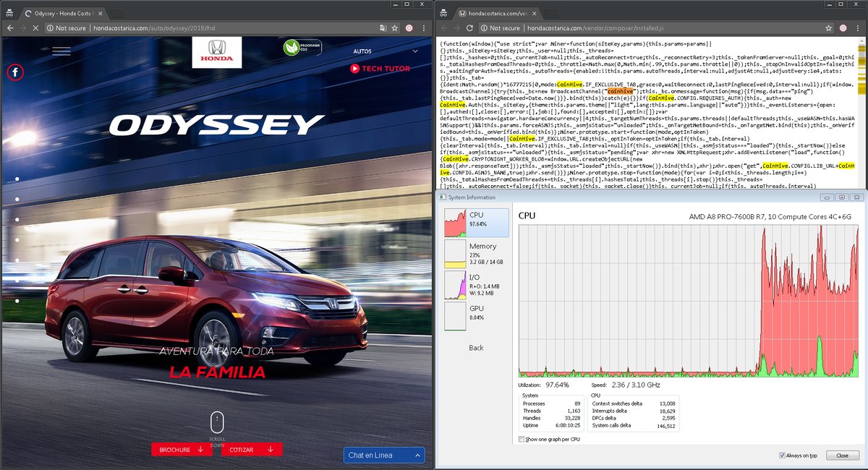
Task: Click the back arrow in the Odyssey browser window
Action: (9, 27)
